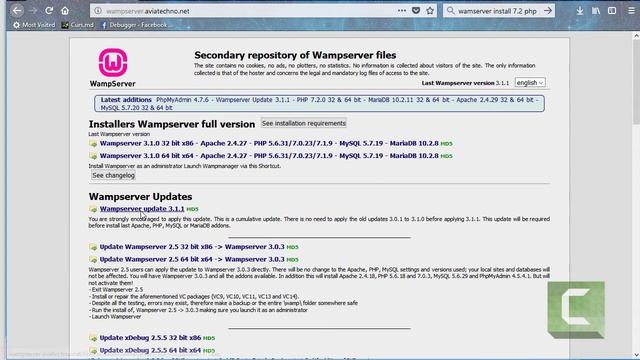
Task: Click download icon beside Wampserver update 3.1.1
Action: click(x=93, y=209)
